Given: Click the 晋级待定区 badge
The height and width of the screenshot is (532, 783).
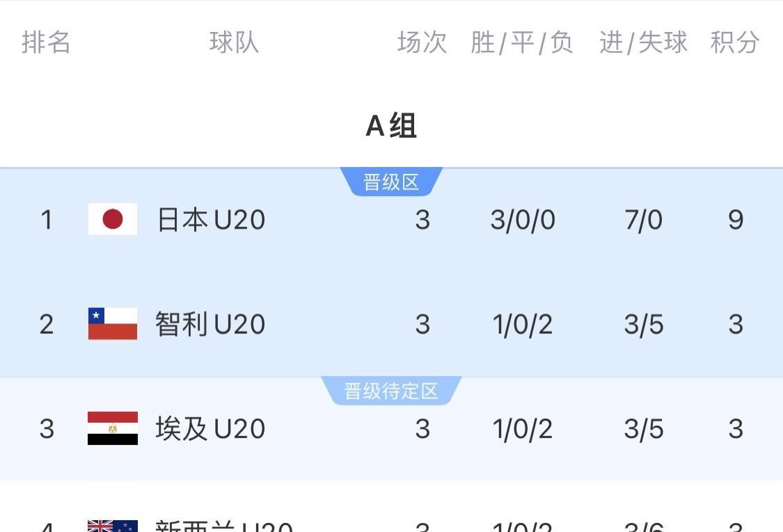Looking at the screenshot, I should 391,391.
